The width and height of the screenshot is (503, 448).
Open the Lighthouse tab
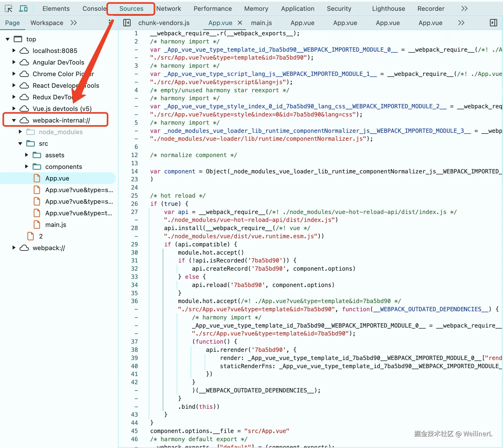tap(388, 9)
